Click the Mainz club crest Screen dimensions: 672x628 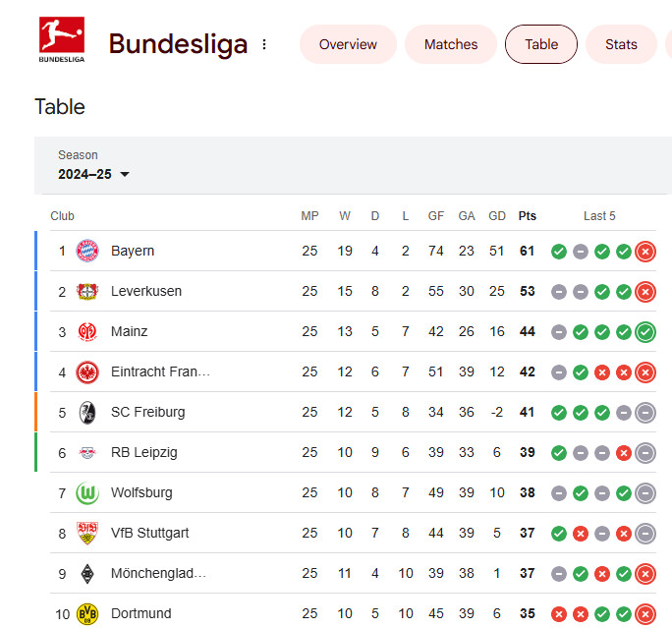87,331
